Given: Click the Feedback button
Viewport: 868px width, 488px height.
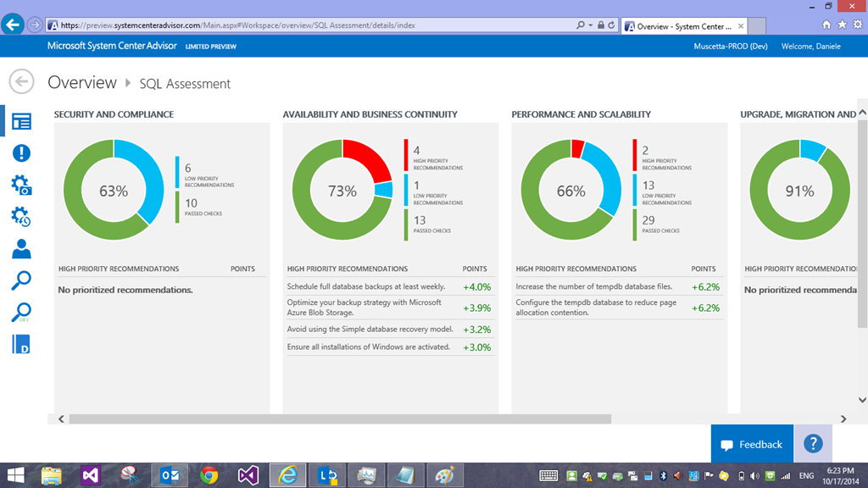Looking at the screenshot, I should pos(752,444).
